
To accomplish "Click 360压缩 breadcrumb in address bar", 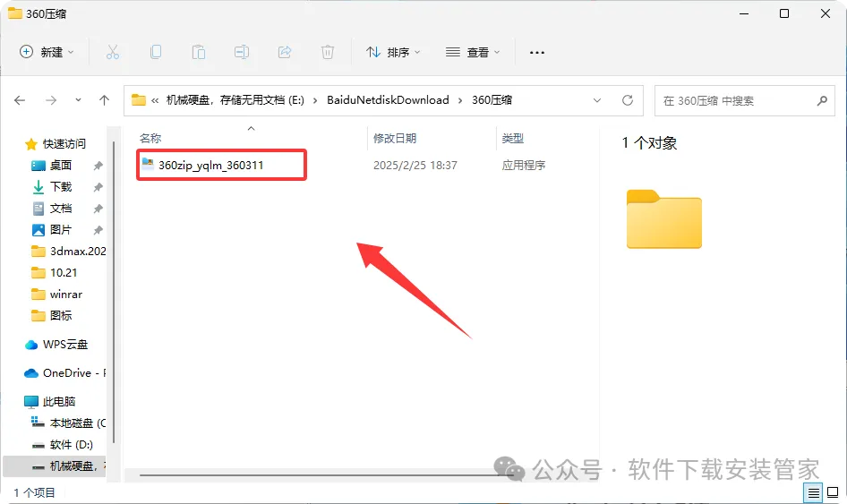I will 492,100.
